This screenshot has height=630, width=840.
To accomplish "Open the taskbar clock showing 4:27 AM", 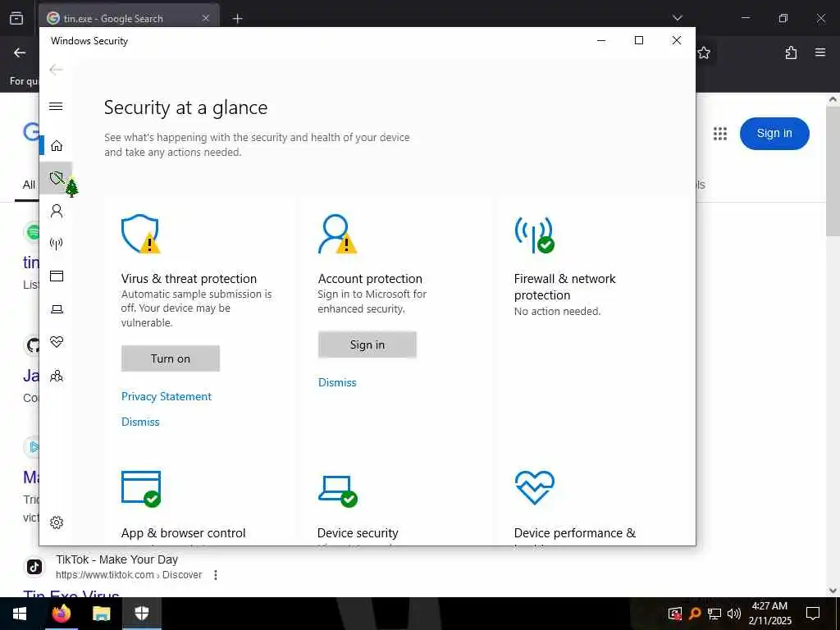I will tap(769, 614).
